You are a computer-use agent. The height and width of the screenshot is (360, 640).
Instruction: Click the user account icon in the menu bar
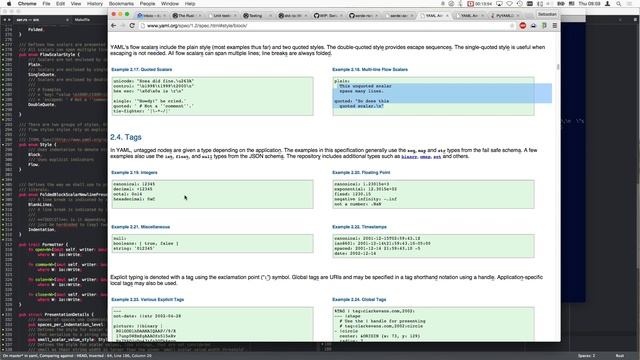point(608,4)
